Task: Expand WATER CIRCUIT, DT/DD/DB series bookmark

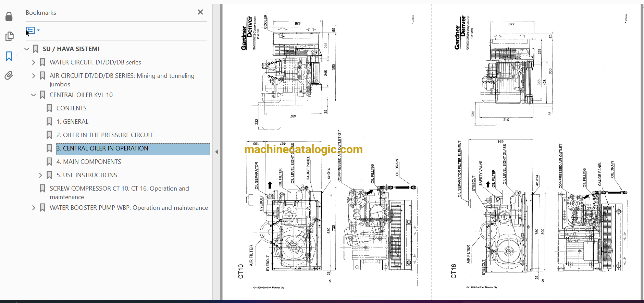Action: pyautogui.click(x=34, y=62)
